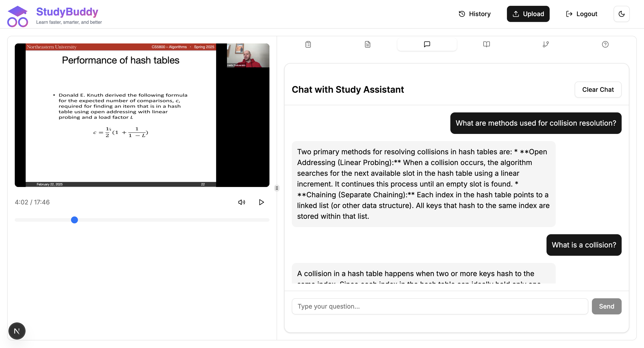Focus the Type your question input

coord(439,306)
